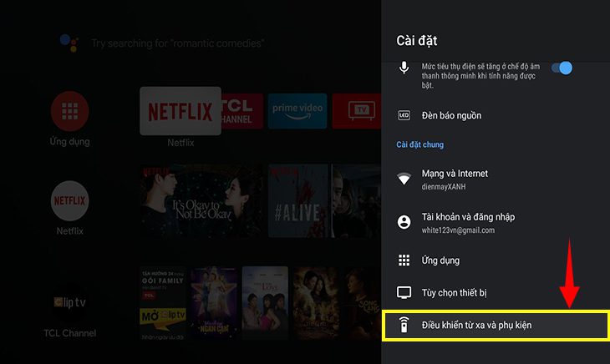Open the red Ứng dụng apps grid icon
This screenshot has width=610, height=364.
pos(70,111)
